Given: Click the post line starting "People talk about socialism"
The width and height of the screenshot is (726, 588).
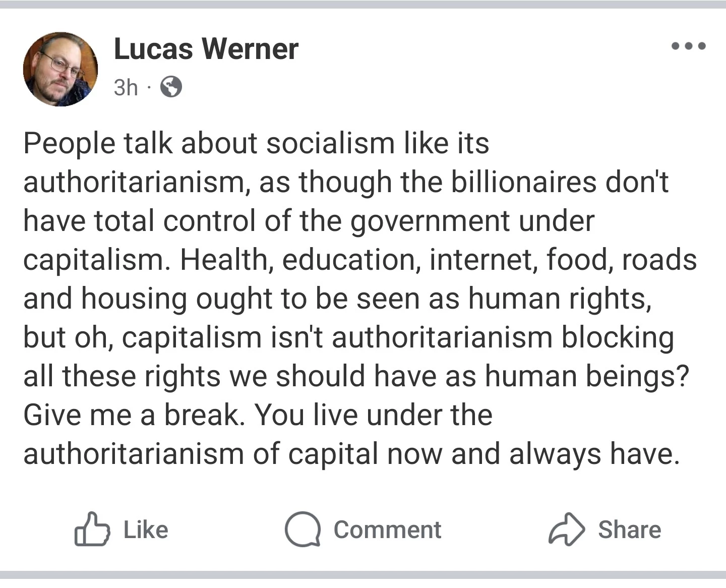Looking at the screenshot, I should tap(256, 143).
